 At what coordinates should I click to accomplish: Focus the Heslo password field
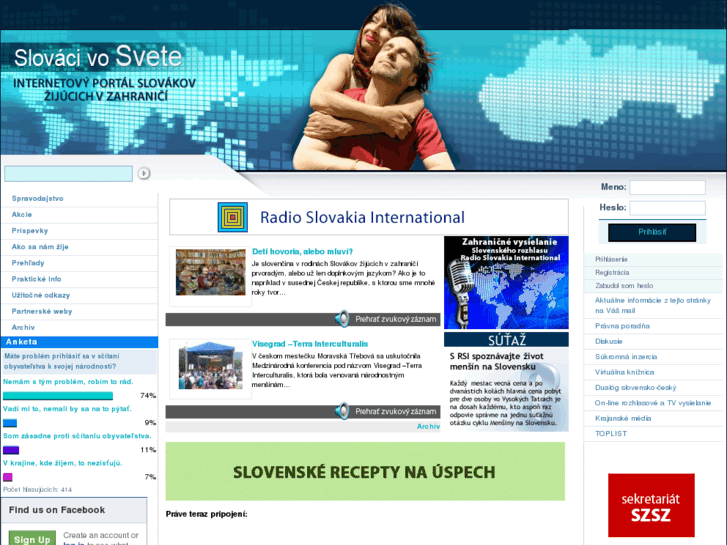pyautogui.click(x=667, y=208)
